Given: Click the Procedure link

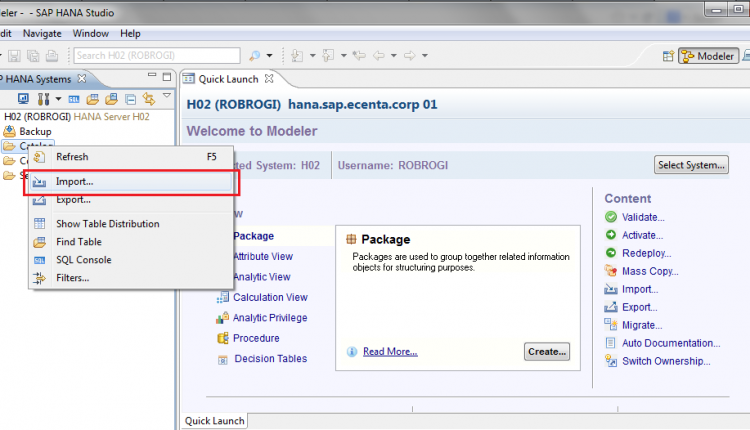Looking at the screenshot, I should click(x=256, y=338).
